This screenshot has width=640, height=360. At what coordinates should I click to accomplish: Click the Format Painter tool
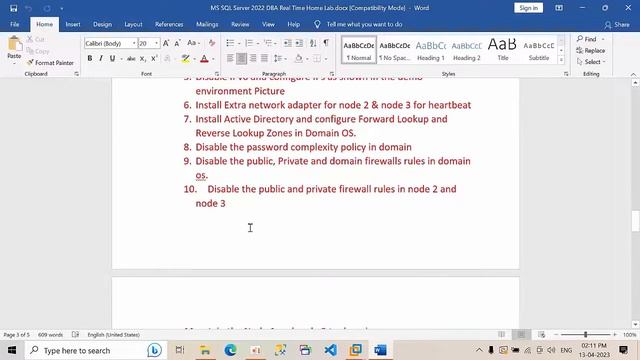(51, 63)
